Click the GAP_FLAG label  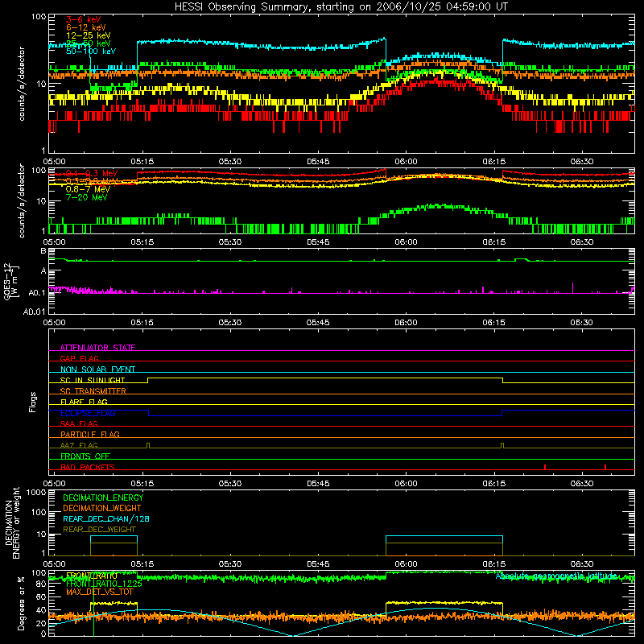(79, 358)
